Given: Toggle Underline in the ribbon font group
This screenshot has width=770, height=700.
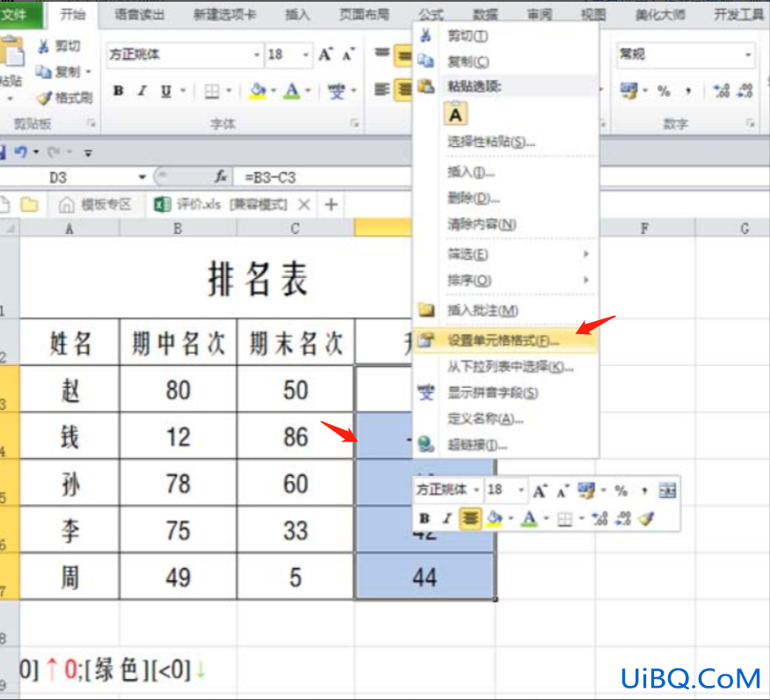Looking at the screenshot, I should point(166,91).
